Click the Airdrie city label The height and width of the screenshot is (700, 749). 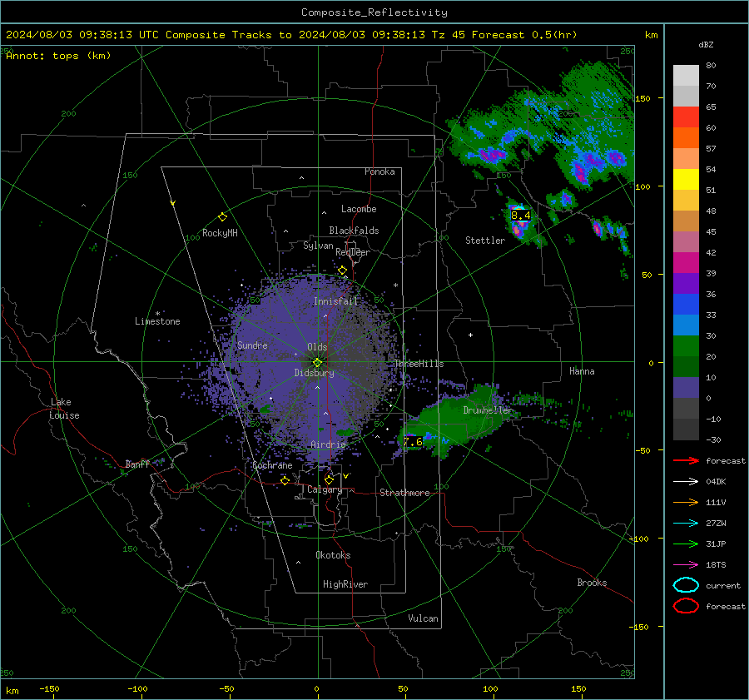(328, 444)
